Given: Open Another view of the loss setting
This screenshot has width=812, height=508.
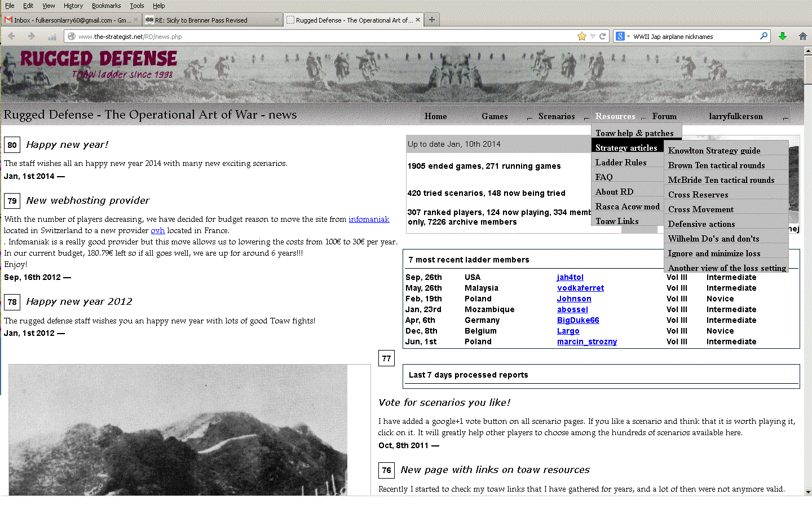Looking at the screenshot, I should coord(727,268).
